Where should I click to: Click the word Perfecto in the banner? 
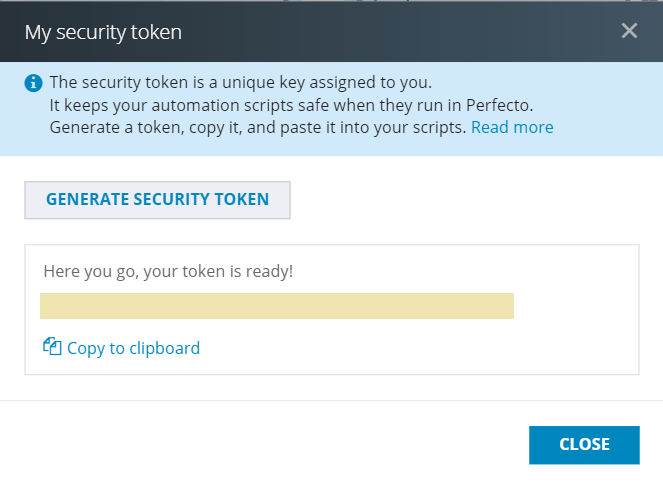(x=499, y=105)
